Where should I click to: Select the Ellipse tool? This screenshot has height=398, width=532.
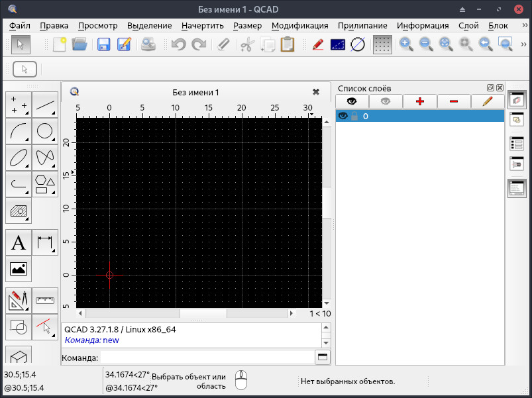coord(19,158)
